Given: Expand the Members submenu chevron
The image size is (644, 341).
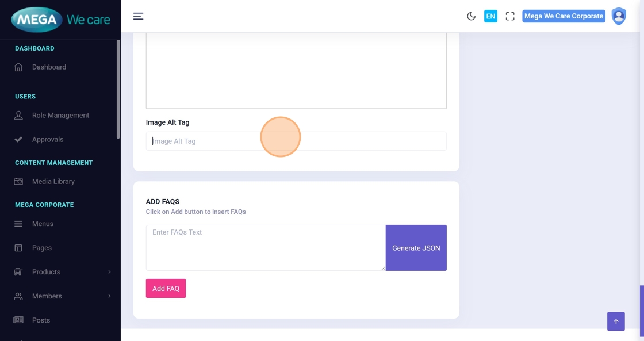Looking at the screenshot, I should [x=109, y=296].
